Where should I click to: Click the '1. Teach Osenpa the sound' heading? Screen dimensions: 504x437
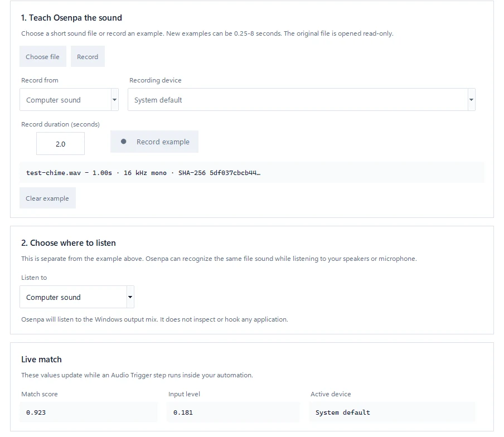pyautogui.click(x=72, y=18)
